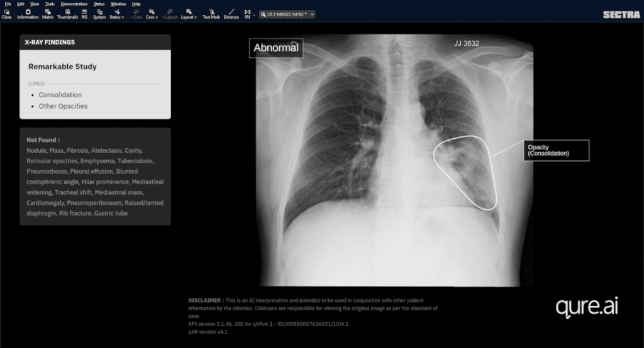Viewport: 644px width, 348px height.
Task: Show Thumbnails from the toolbar
Action: tap(67, 14)
